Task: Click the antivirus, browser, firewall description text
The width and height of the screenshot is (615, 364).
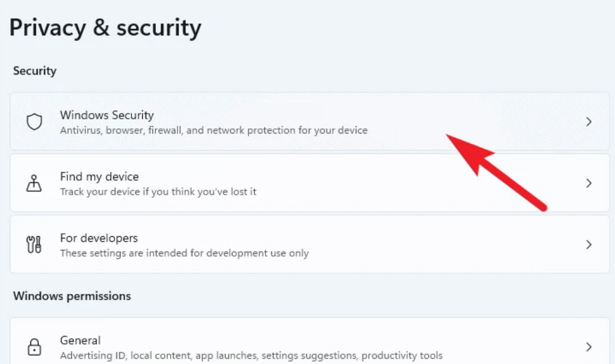Action: [x=214, y=131]
